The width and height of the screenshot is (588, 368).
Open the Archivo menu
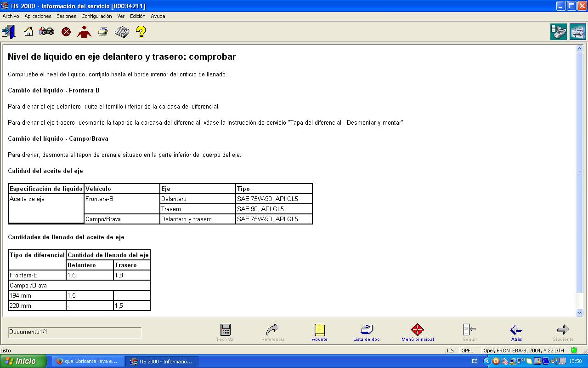(11, 16)
